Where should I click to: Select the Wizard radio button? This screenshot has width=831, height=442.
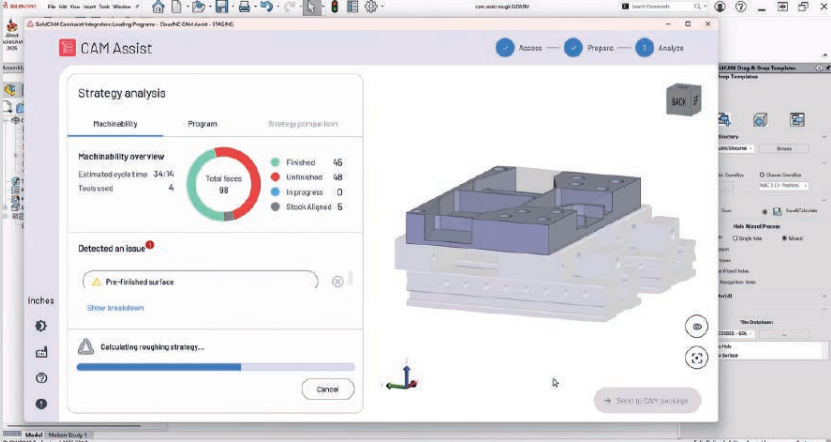pos(785,238)
